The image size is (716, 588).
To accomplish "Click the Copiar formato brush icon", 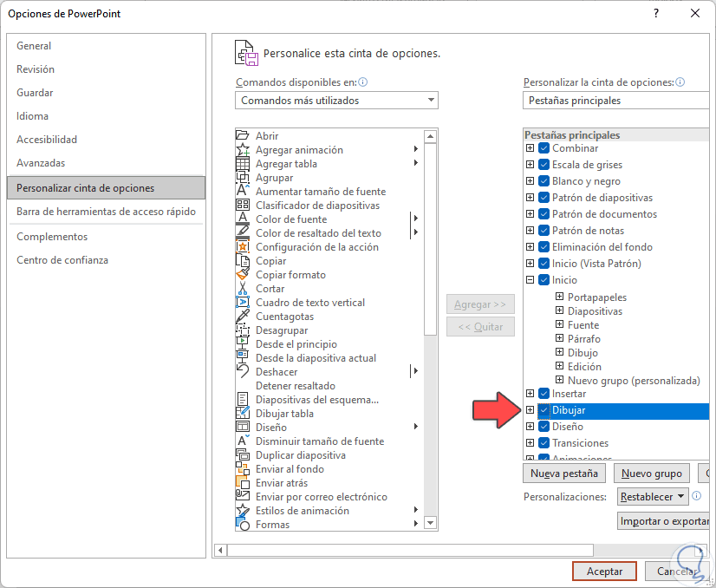I will 243,275.
